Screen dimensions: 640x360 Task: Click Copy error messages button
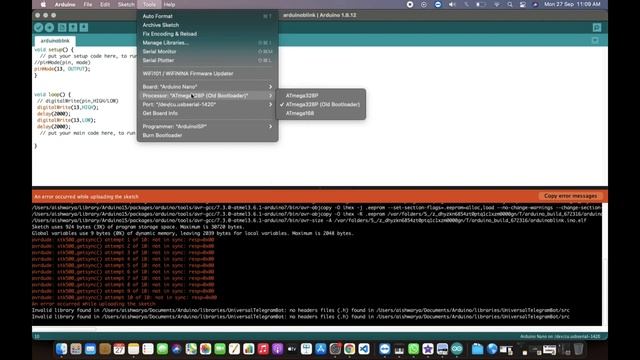570,196
